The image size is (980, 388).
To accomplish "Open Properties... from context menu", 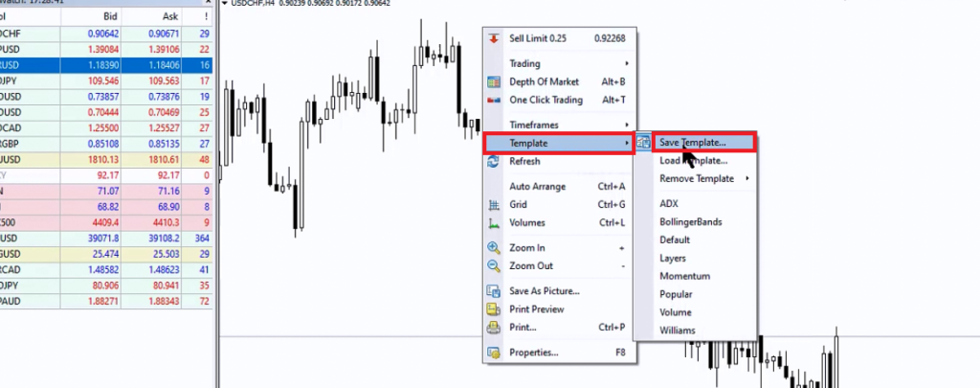I will click(559, 353).
